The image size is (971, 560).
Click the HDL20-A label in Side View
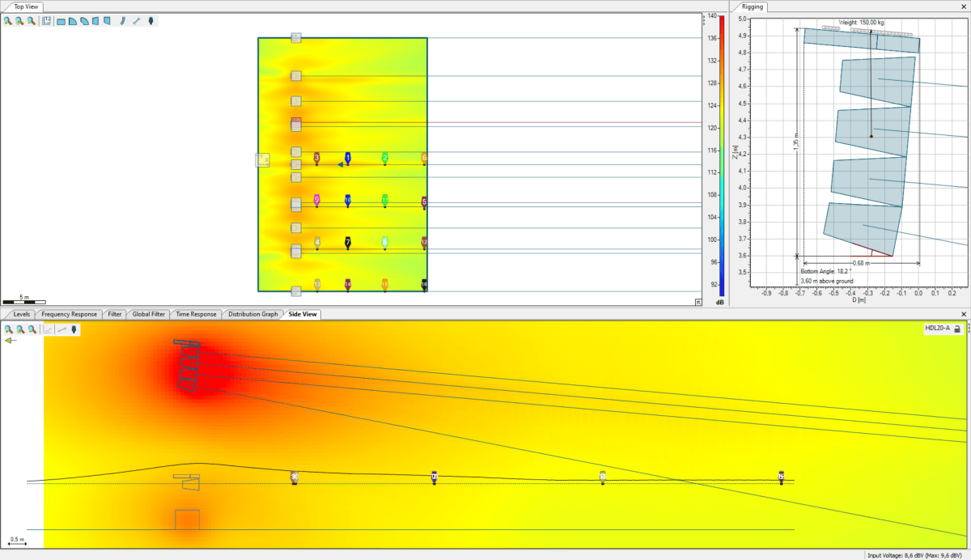click(x=937, y=329)
